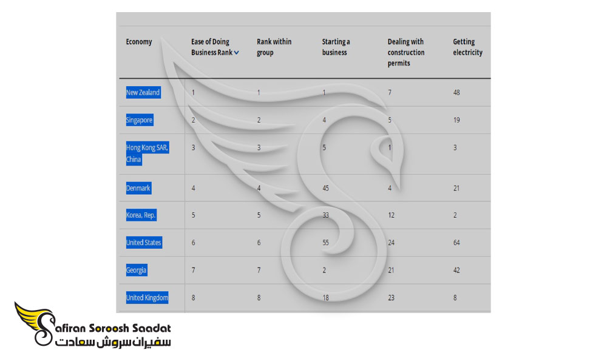Open the New Zealand economy link
Image resolution: width=607 pixels, height=364 pixels.
coord(143,92)
